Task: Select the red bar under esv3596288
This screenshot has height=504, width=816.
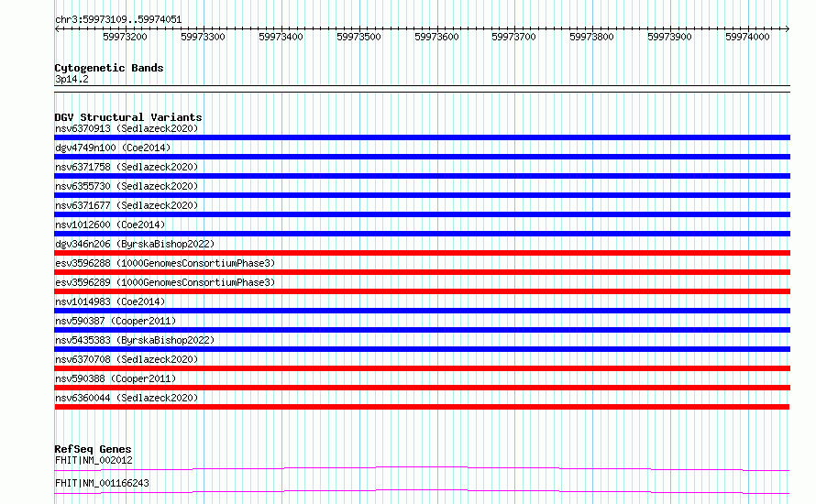Action: coord(422,272)
